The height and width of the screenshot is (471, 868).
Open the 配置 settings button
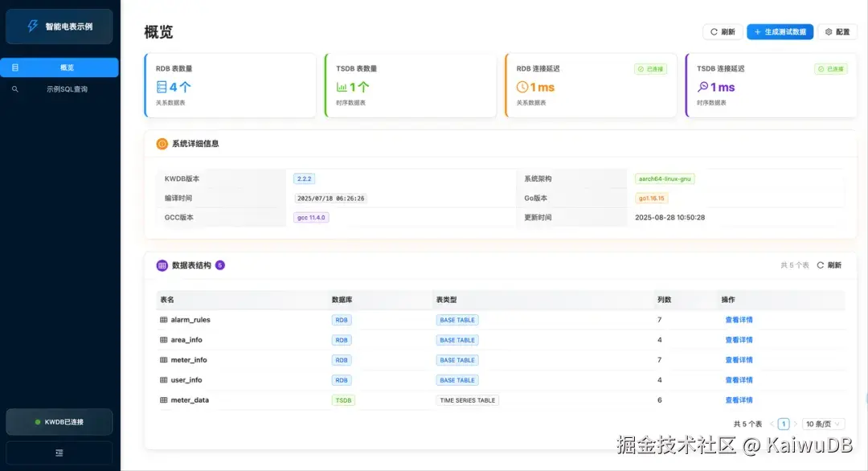pos(837,32)
